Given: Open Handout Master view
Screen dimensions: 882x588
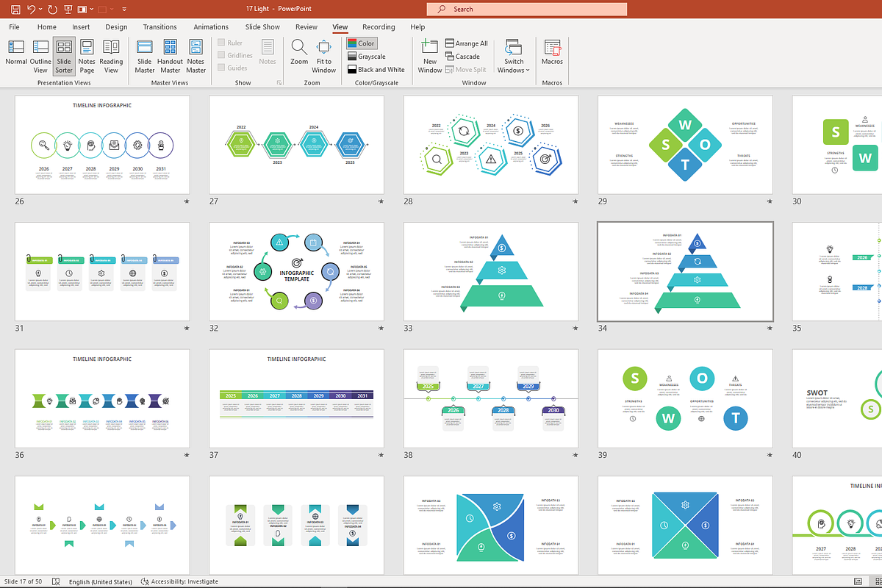Looking at the screenshot, I should (x=171, y=57).
